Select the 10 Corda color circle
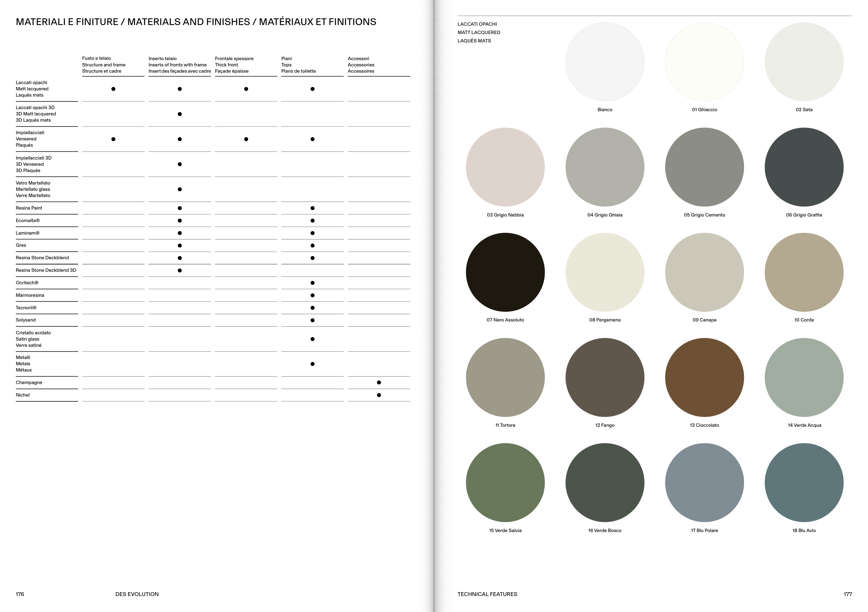 click(x=804, y=272)
